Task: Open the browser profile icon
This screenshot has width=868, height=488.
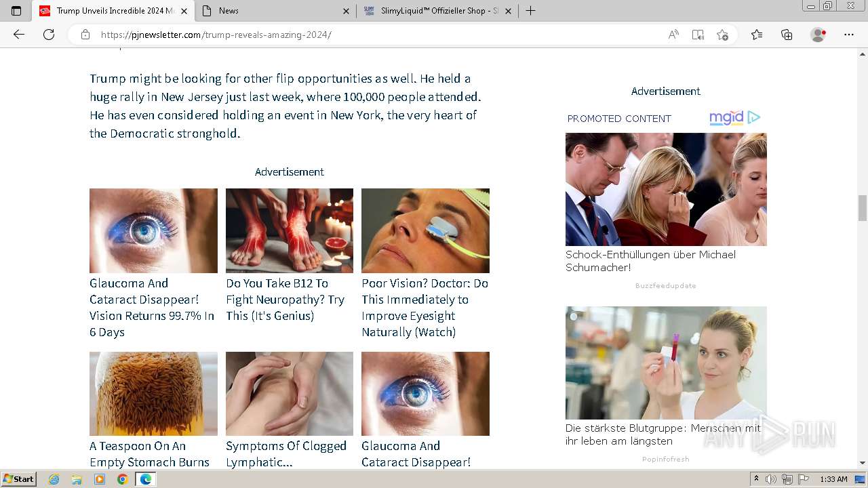Action: 818,35
